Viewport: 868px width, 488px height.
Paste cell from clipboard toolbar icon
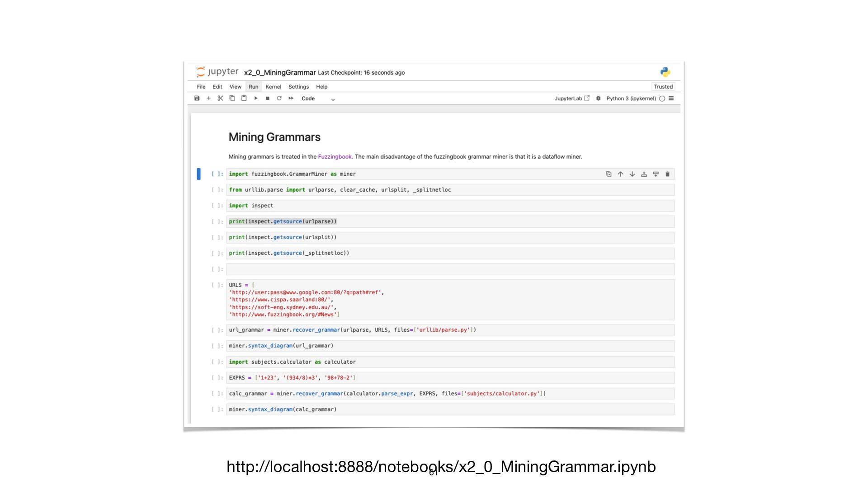[244, 99]
